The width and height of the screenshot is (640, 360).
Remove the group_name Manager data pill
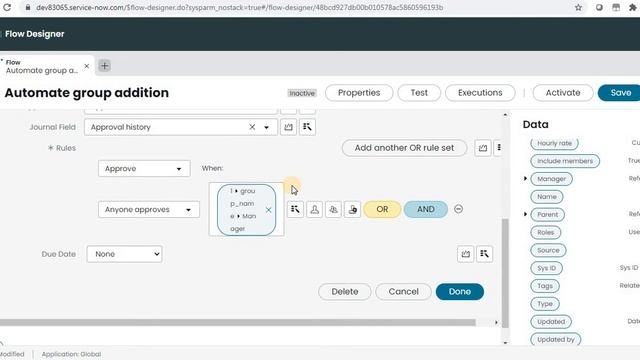pos(268,210)
